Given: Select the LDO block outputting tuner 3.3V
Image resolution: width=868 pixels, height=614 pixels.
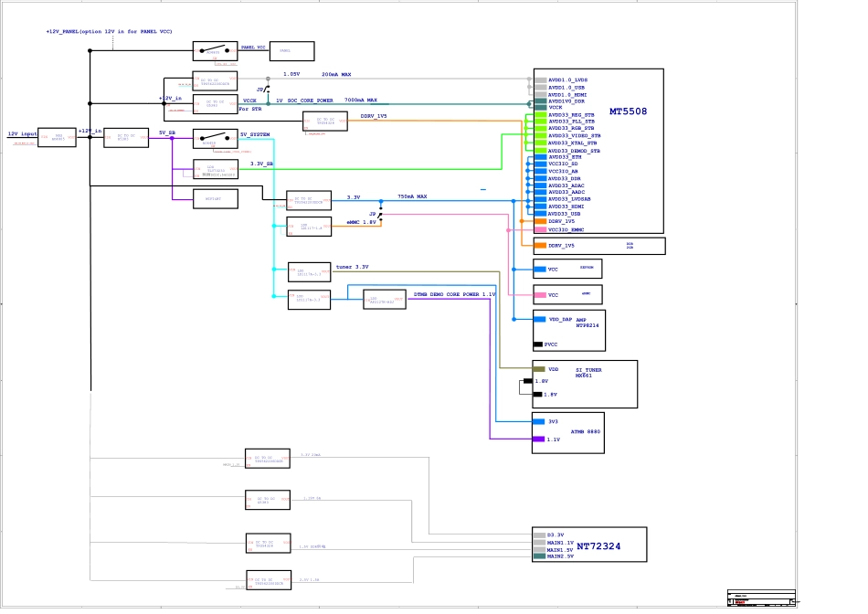Looking at the screenshot, I should pos(309,271).
